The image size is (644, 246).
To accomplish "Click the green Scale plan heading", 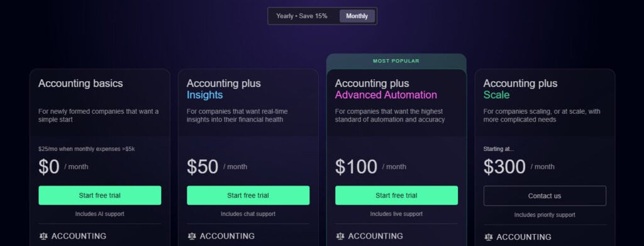I will pyautogui.click(x=497, y=95).
